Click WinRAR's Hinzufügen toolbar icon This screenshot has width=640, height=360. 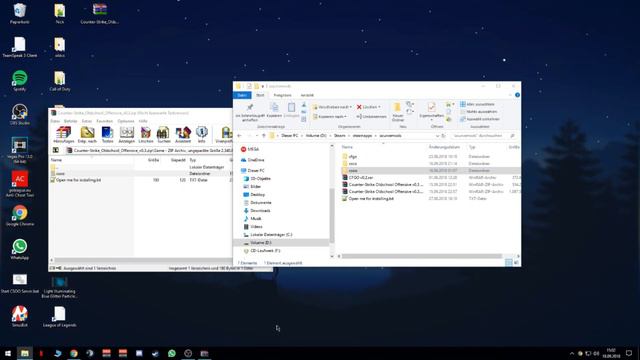pos(64,134)
